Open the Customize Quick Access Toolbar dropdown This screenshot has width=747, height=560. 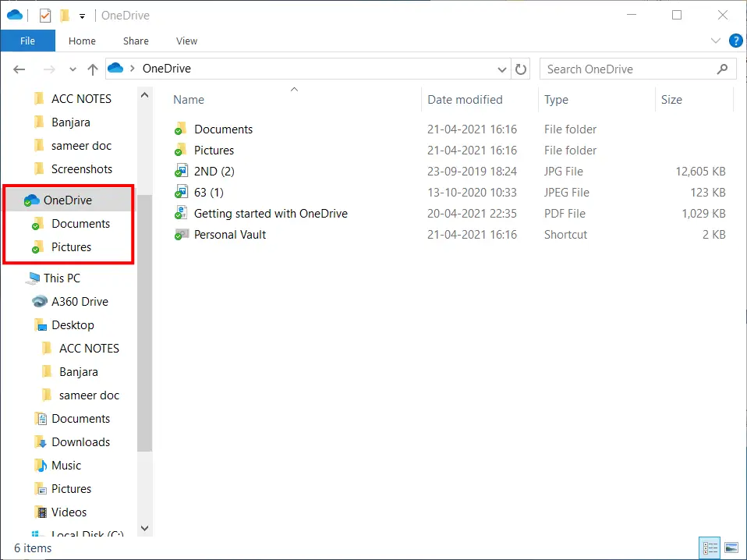point(82,16)
